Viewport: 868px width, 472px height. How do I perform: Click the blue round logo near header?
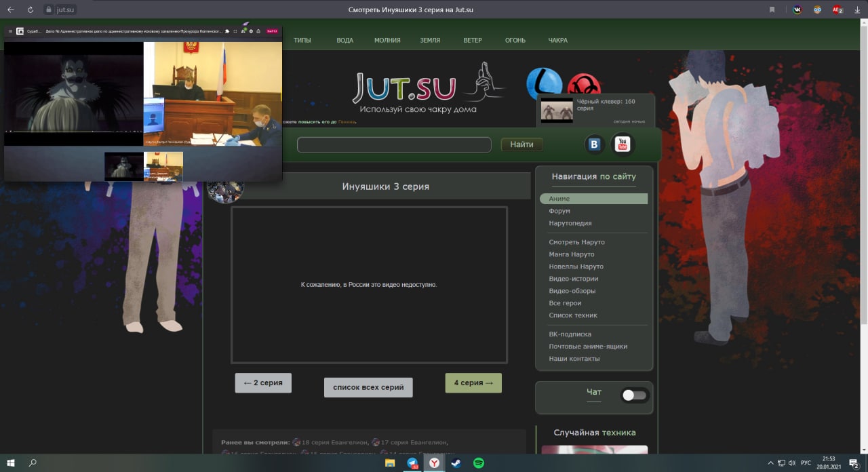coord(544,83)
